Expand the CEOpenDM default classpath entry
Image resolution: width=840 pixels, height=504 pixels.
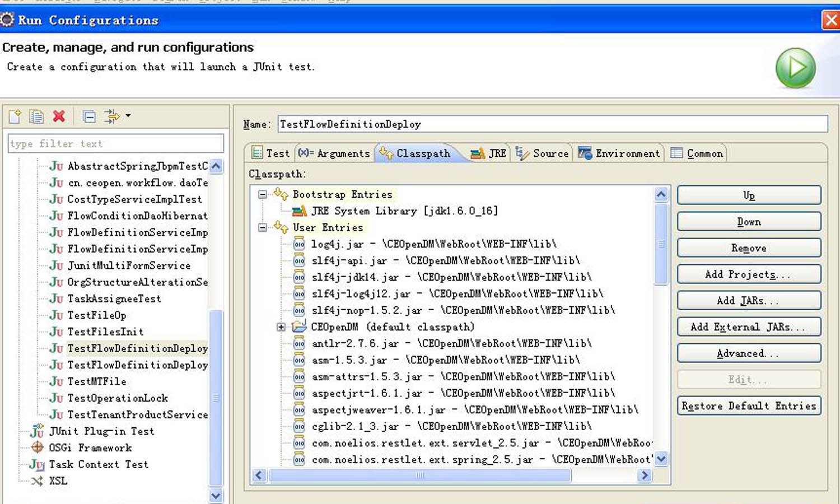(x=281, y=326)
